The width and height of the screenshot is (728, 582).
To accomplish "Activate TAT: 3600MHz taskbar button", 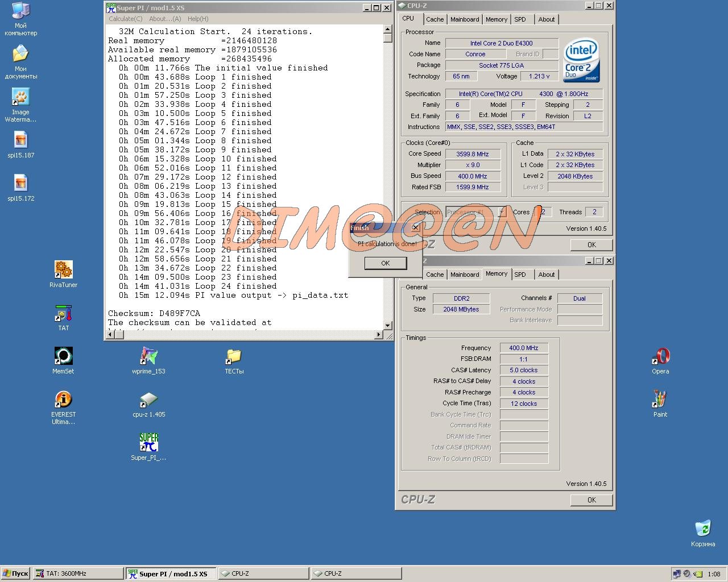I will [x=78, y=573].
